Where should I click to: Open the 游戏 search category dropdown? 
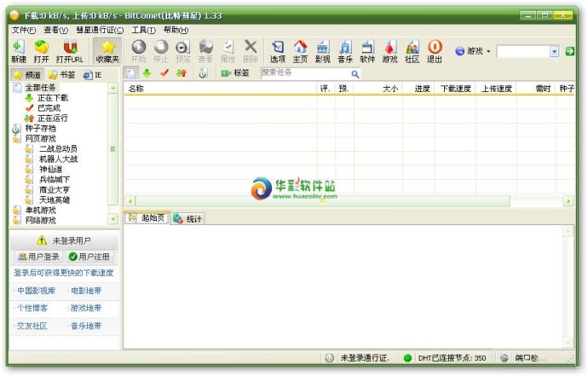[472, 51]
